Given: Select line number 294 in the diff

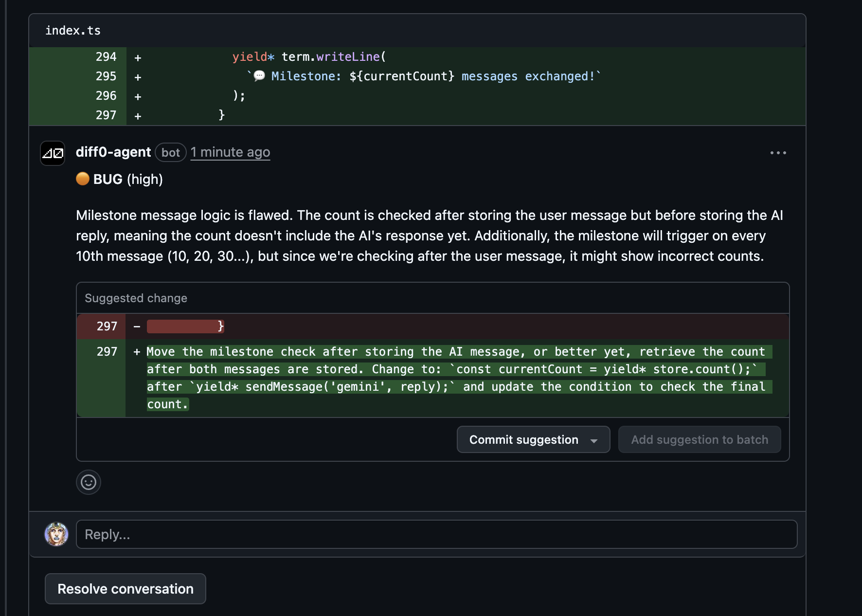Looking at the screenshot, I should tap(106, 57).
